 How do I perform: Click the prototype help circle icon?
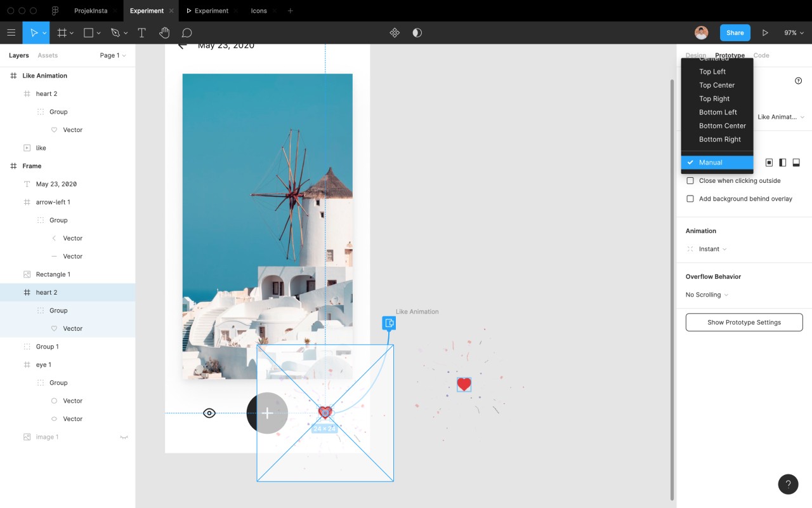click(x=798, y=81)
